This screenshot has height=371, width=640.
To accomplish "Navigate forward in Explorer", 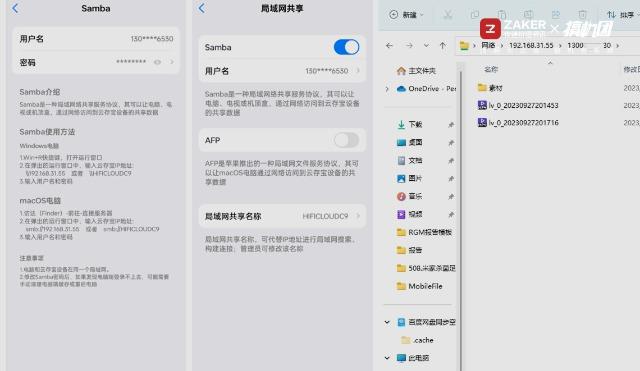I will pos(409,45).
